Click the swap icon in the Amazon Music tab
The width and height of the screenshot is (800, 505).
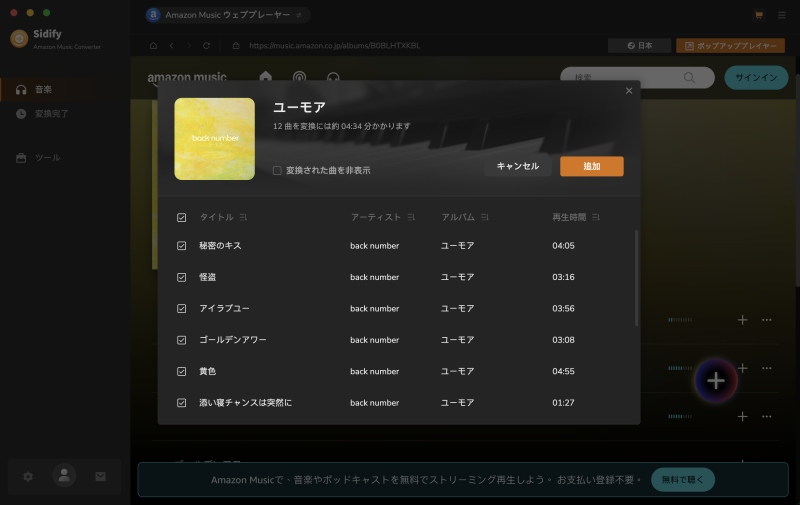[299, 15]
